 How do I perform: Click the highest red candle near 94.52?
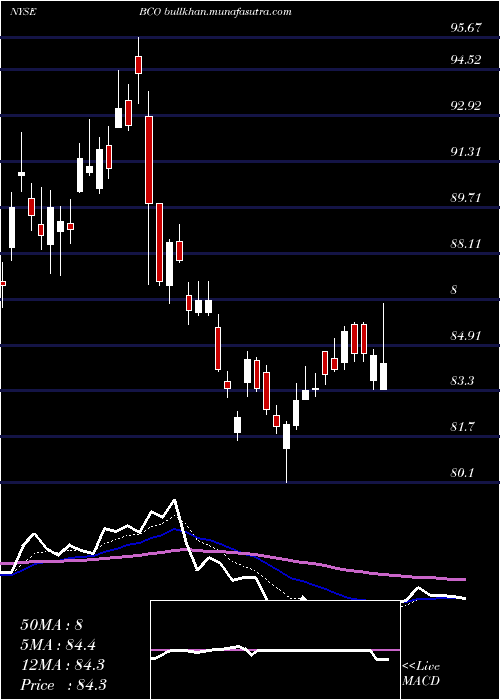(138, 65)
